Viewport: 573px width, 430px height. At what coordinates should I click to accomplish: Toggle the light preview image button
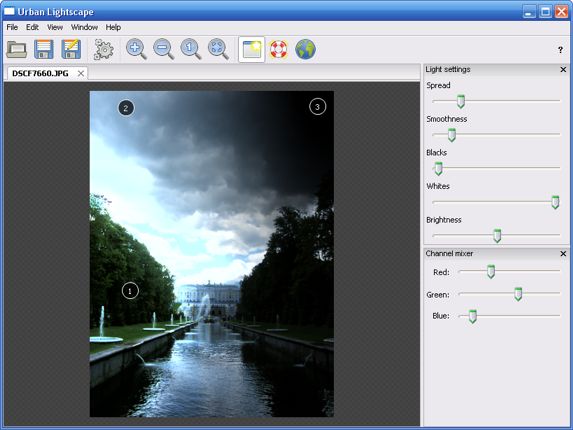coord(251,49)
